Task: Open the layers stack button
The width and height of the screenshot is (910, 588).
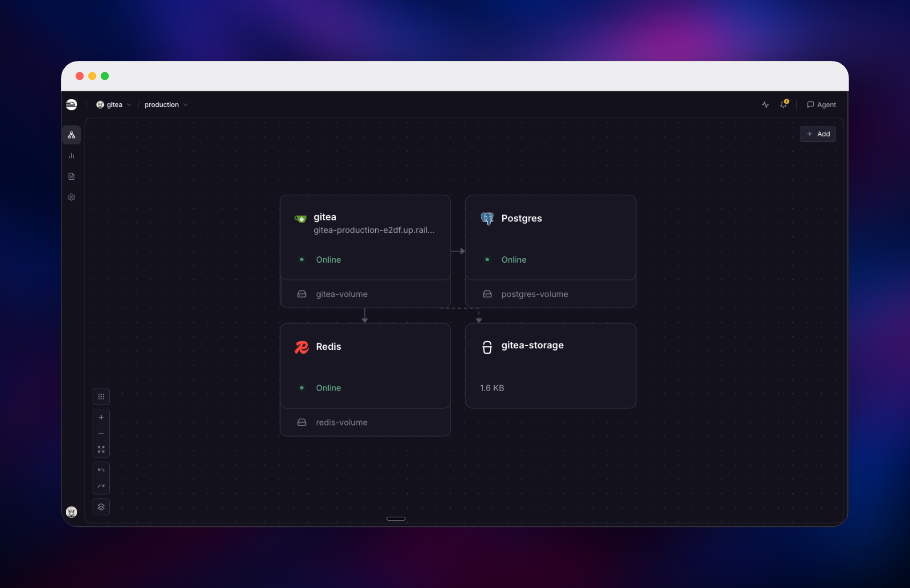Action: coord(101,507)
